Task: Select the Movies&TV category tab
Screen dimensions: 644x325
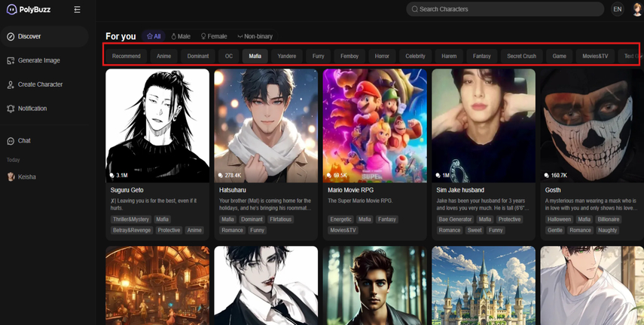Action: [x=595, y=56]
